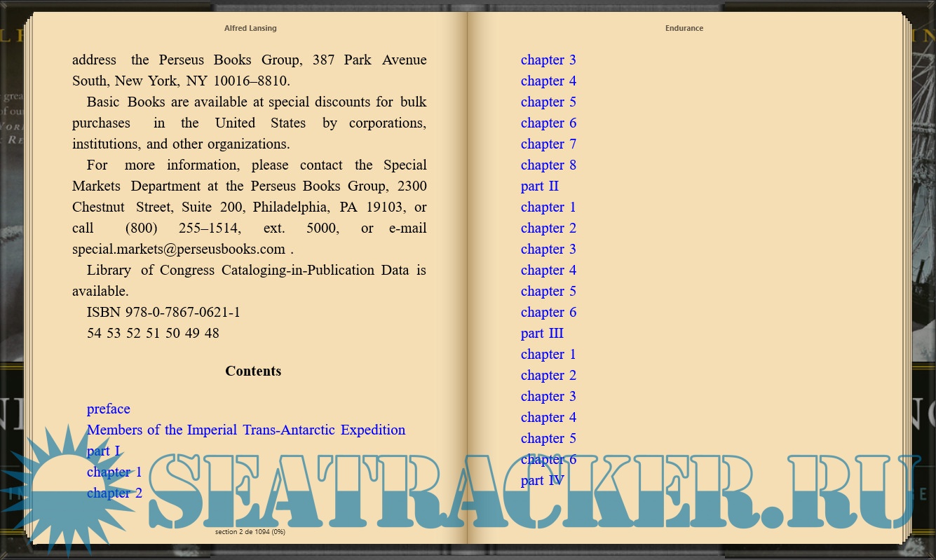The image size is (936, 560).
Task: Open chapter 5 listed under part III
Action: tap(548, 438)
